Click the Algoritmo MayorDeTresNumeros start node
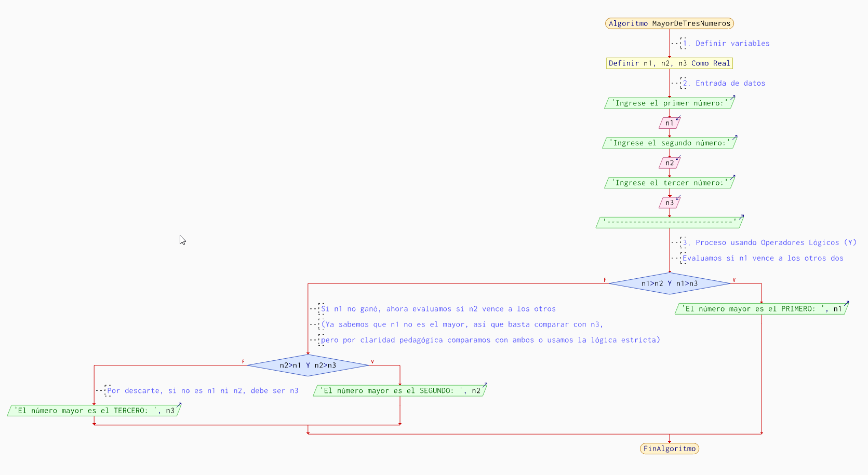Image resolution: width=868 pixels, height=475 pixels. click(x=669, y=23)
